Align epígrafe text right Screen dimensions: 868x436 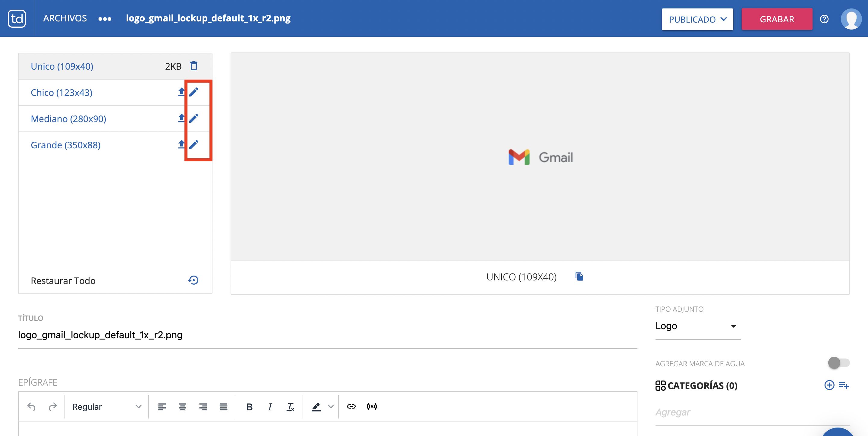(x=203, y=407)
